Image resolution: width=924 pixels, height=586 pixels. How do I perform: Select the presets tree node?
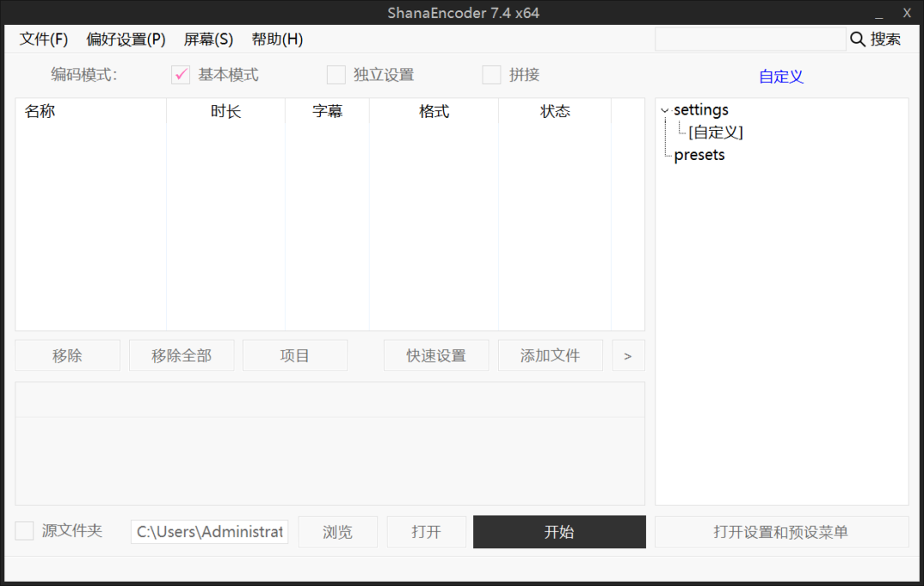point(698,154)
